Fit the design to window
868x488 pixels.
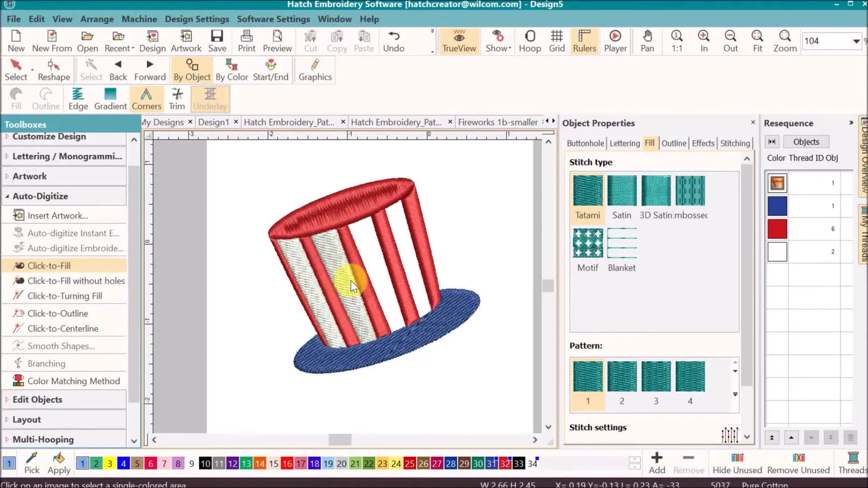click(x=757, y=41)
